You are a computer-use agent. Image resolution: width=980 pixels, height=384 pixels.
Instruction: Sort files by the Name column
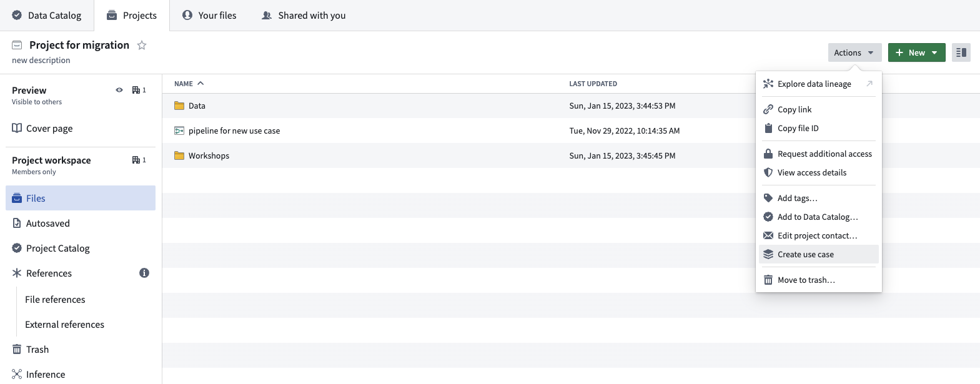(189, 84)
